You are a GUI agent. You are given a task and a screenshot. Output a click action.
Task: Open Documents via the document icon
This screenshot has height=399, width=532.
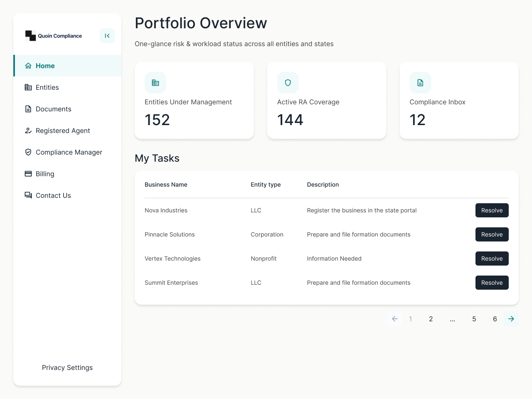point(28,109)
